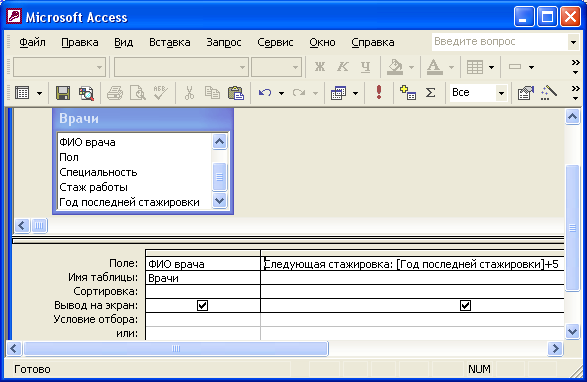Image resolution: width=587 pixels, height=382 pixels.
Task: Click the Copy icon
Action: [x=212, y=93]
